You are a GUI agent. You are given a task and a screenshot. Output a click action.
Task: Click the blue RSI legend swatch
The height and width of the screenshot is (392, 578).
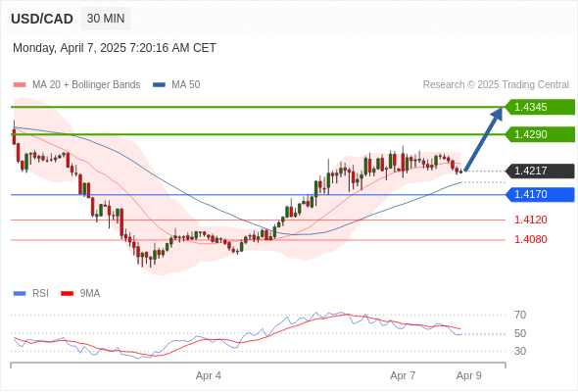click(x=20, y=294)
